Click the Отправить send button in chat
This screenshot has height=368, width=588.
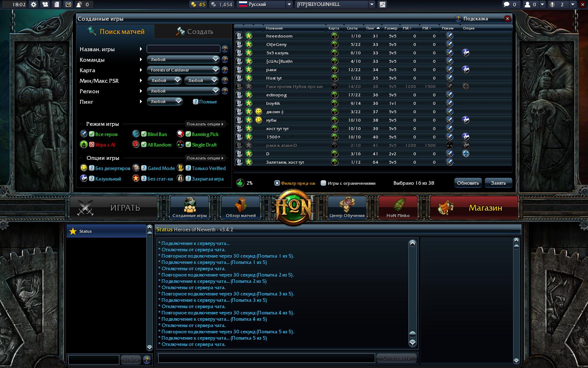pos(397,358)
